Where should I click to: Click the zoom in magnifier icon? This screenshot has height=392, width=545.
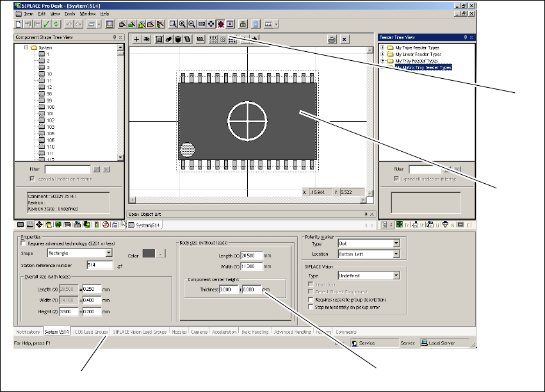click(183, 24)
